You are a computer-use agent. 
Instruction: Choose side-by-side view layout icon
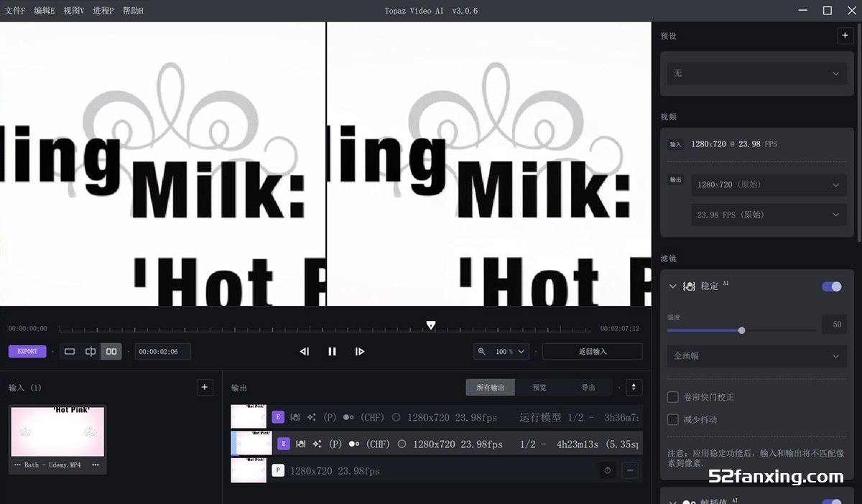click(111, 351)
